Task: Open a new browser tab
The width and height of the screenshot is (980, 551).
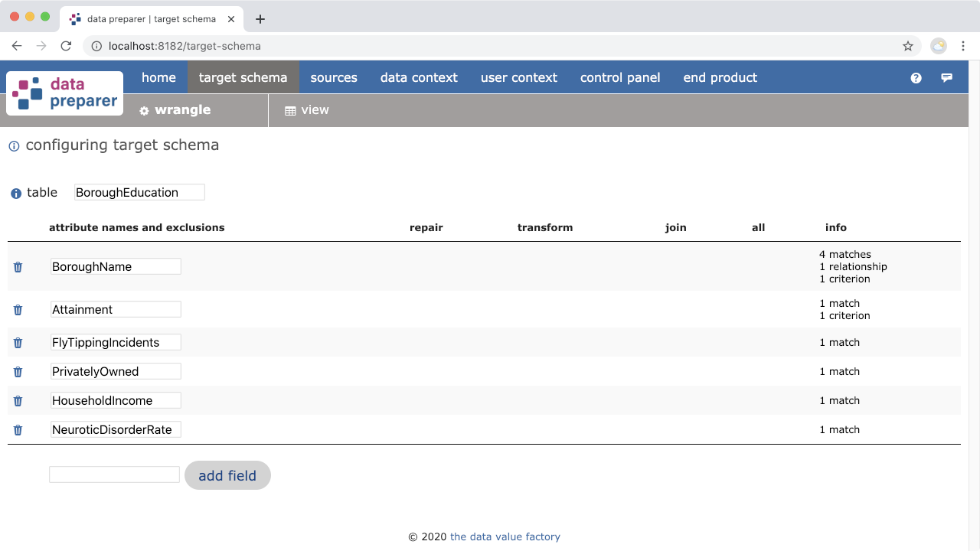Action: pos(260,19)
